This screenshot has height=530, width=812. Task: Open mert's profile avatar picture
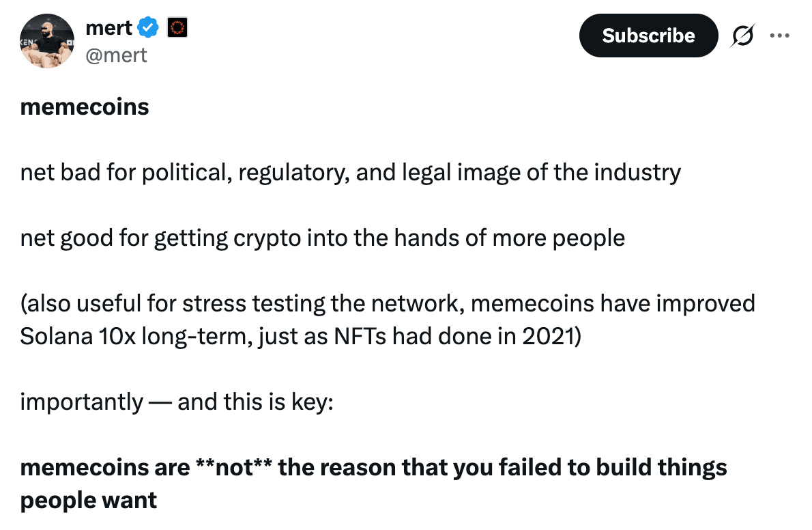[46, 41]
